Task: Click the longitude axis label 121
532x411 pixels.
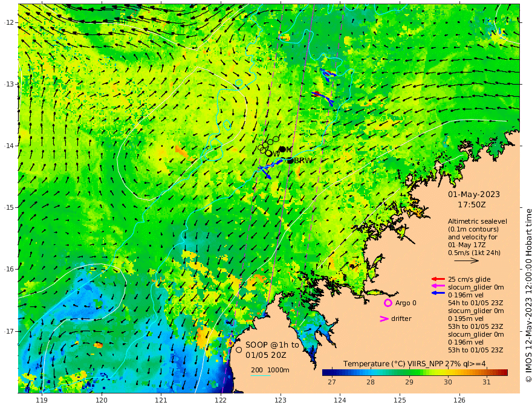Action: pos(161,400)
